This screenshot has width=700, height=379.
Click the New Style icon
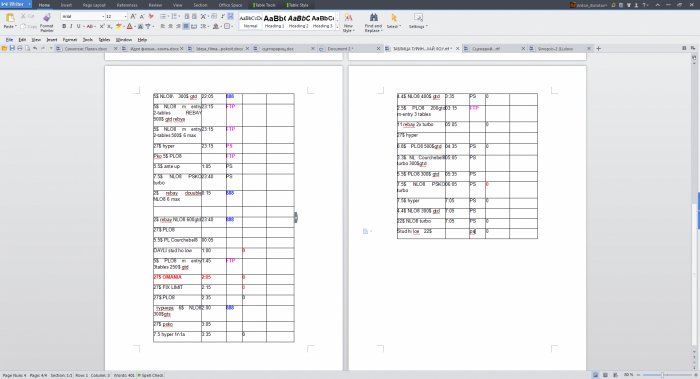click(348, 17)
